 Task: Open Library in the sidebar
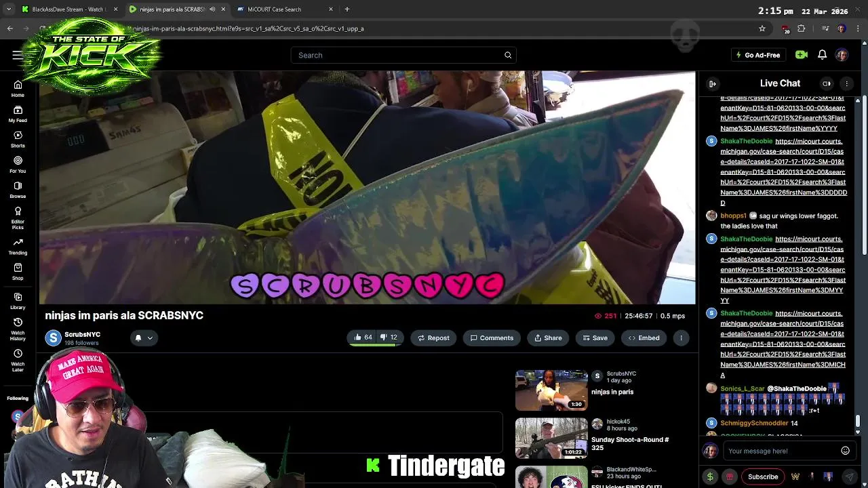point(18,301)
